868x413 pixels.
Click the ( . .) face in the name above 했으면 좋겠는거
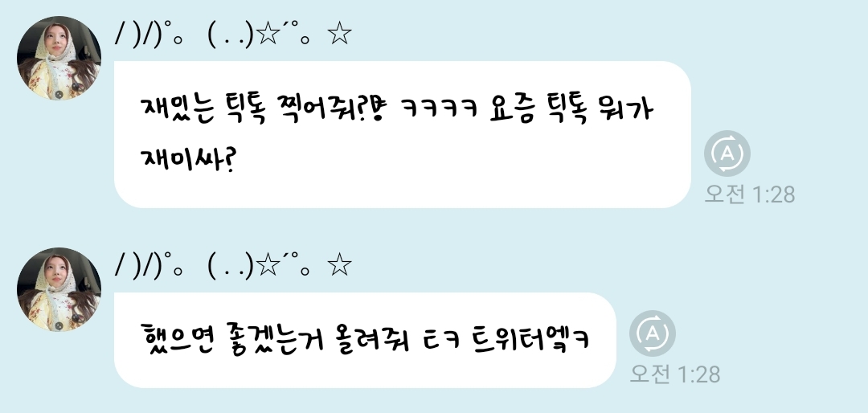tap(231, 266)
